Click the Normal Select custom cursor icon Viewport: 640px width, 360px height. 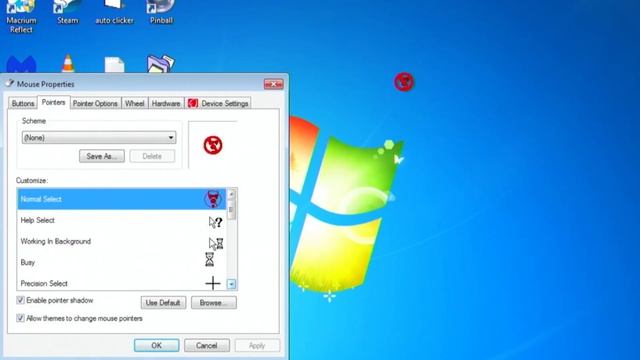[213, 199]
